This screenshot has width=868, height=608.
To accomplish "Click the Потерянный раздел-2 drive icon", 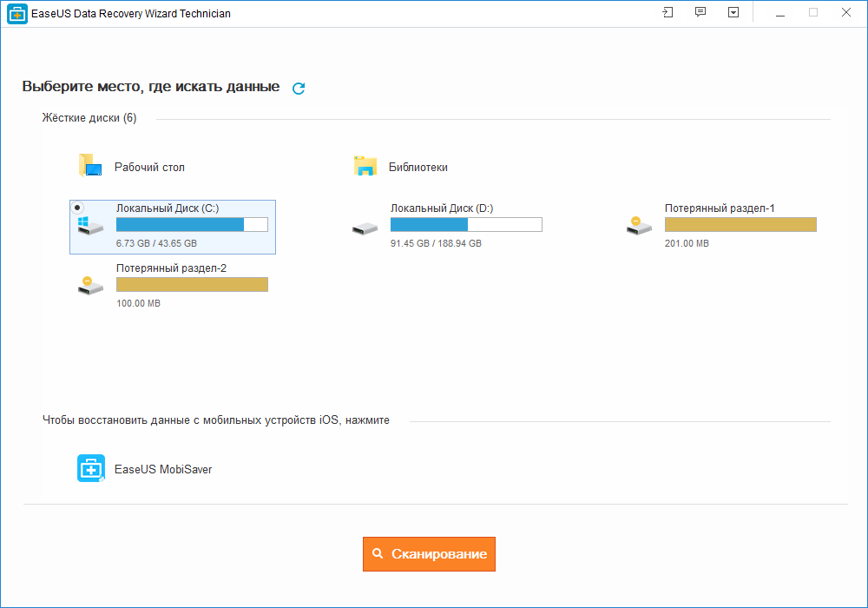I will pos(90,286).
